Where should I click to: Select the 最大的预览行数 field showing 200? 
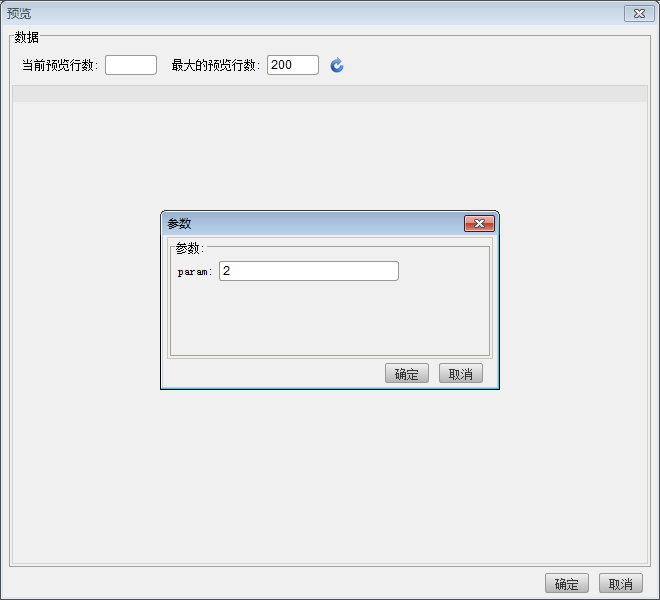292,65
